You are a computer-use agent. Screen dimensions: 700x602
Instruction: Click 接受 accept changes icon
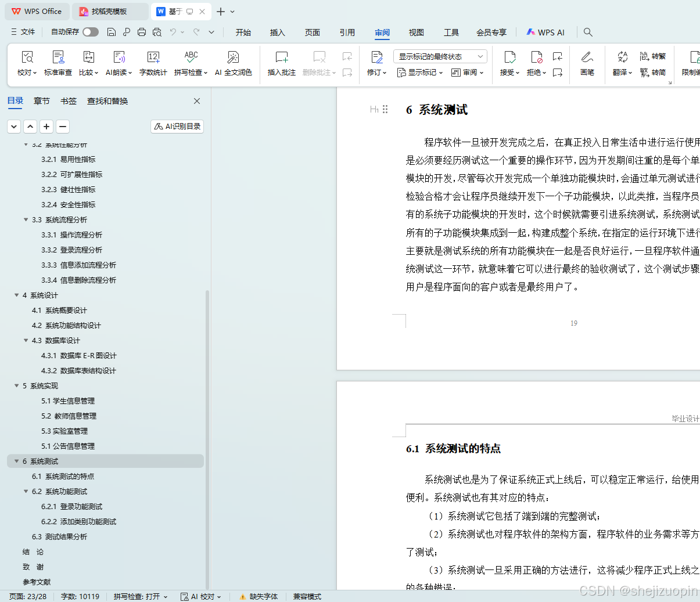[x=509, y=57]
